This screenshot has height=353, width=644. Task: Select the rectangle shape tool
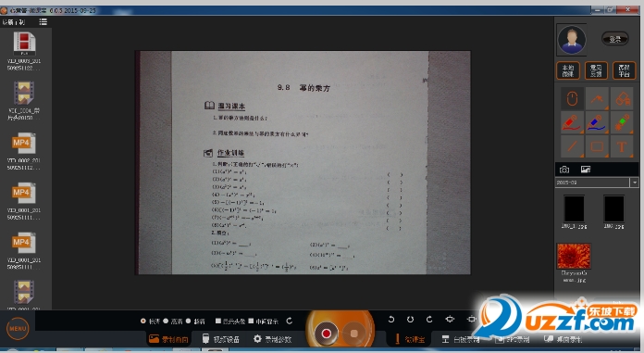[597, 146]
